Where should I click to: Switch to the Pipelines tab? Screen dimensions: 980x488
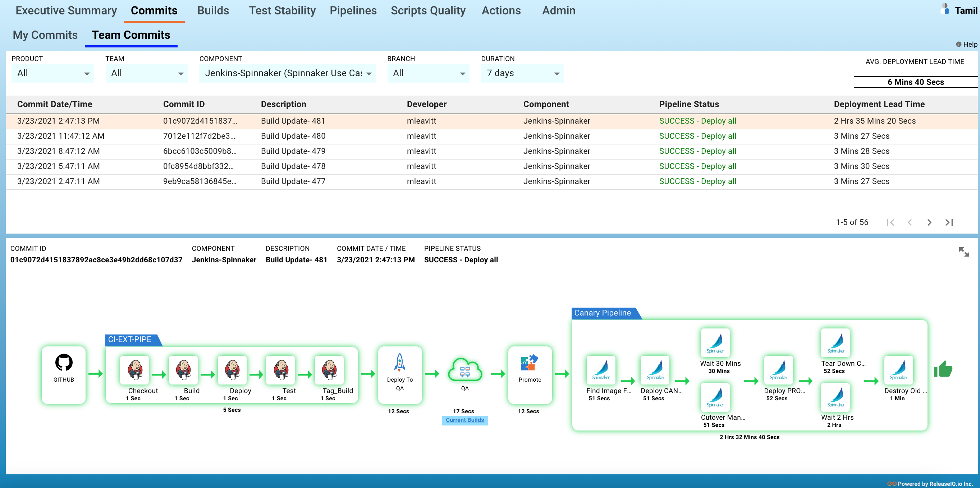(x=353, y=11)
